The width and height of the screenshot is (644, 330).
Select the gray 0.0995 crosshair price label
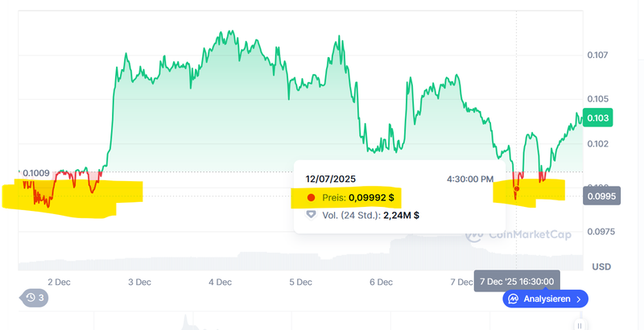point(602,195)
